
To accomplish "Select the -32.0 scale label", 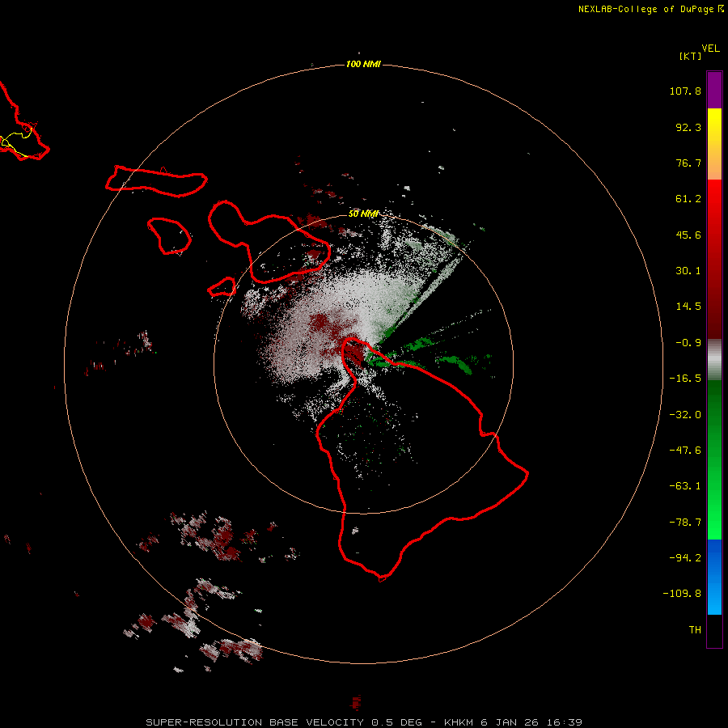I will pyautogui.click(x=685, y=415).
